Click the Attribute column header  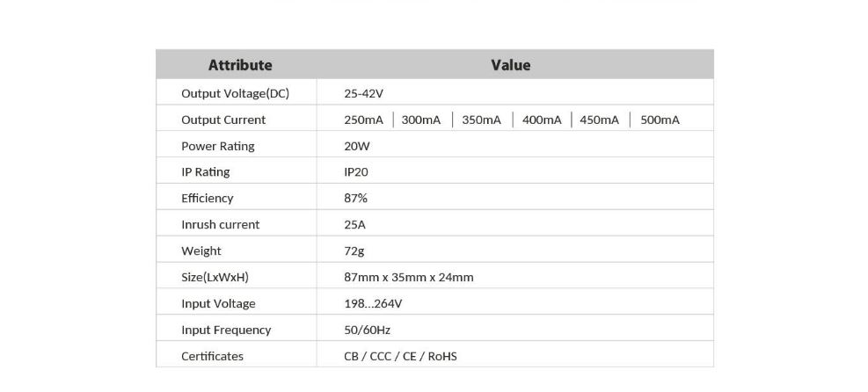pyautogui.click(x=240, y=65)
